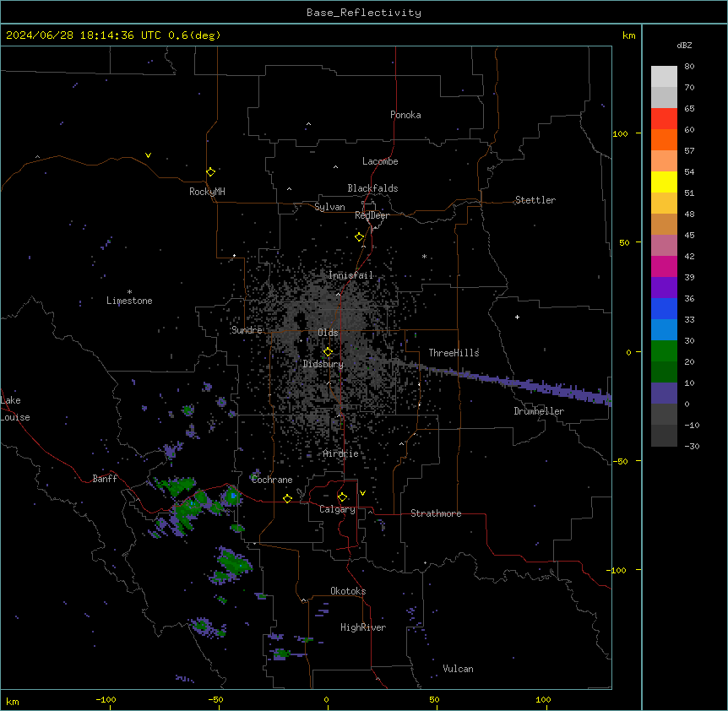The height and width of the screenshot is (711, 728).
Task: Click the Drumheller label
Action: 539,410
